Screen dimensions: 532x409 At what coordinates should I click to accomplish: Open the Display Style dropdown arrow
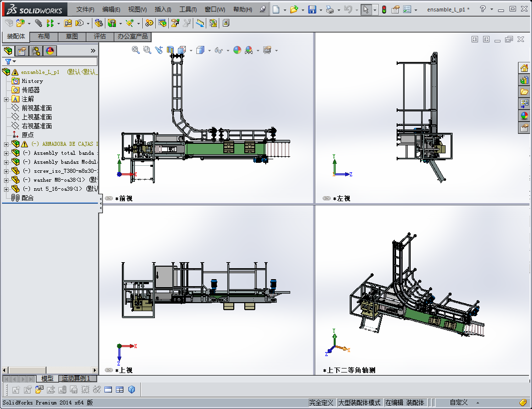[x=209, y=50]
